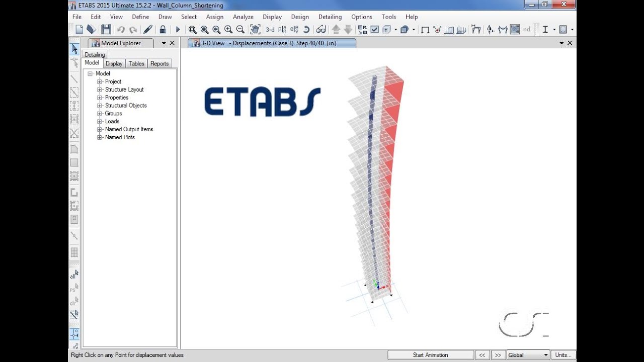Click the Rotate 3D View icon
This screenshot has width=644, height=362.
[x=306, y=30]
